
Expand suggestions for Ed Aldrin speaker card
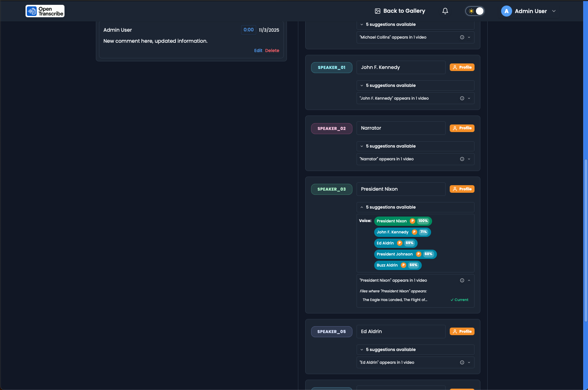[416, 350]
